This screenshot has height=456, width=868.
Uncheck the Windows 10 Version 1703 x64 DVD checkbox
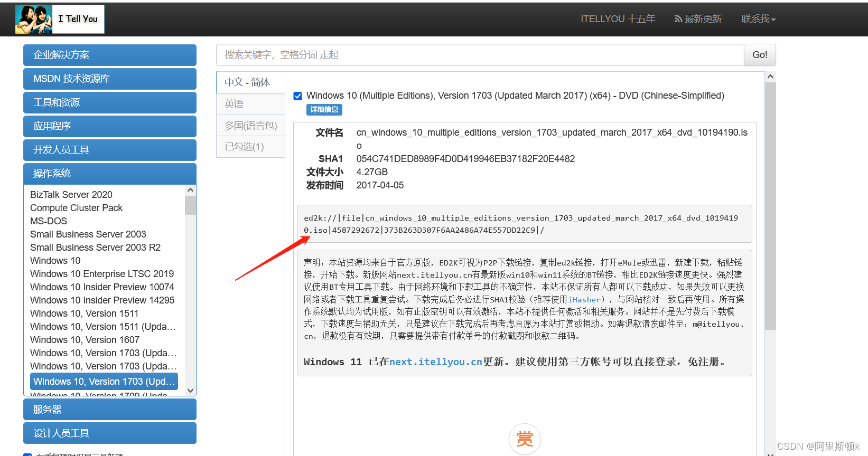[297, 96]
